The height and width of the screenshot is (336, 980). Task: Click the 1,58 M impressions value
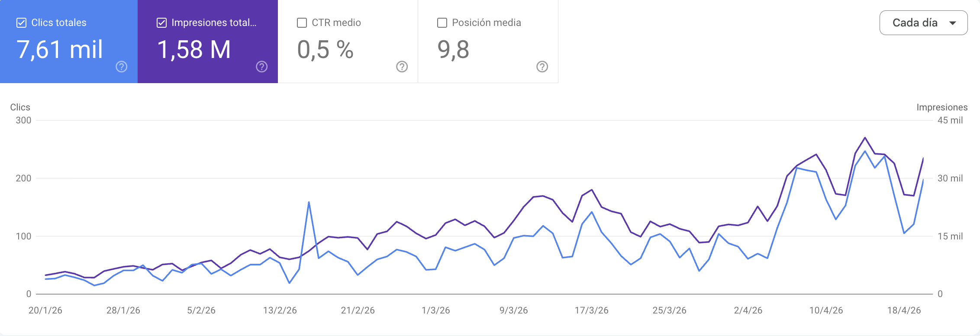click(194, 50)
